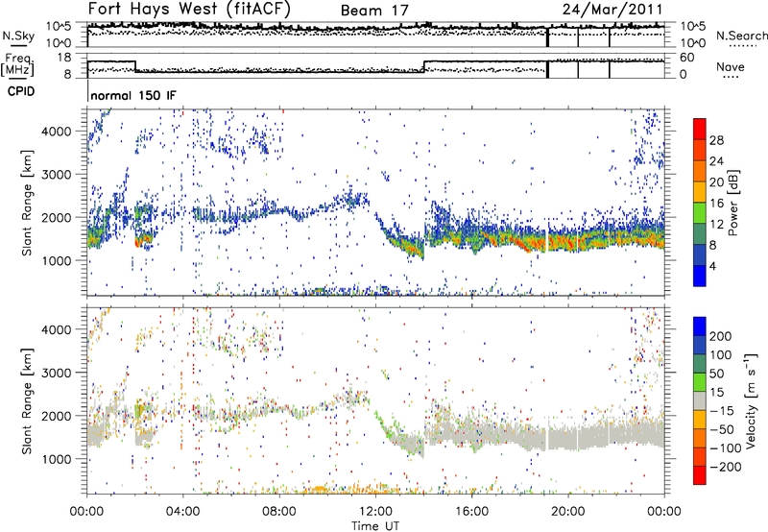Click the dotted line sample under Nave
The width and height of the screenshot is (768, 532).
pos(731,77)
